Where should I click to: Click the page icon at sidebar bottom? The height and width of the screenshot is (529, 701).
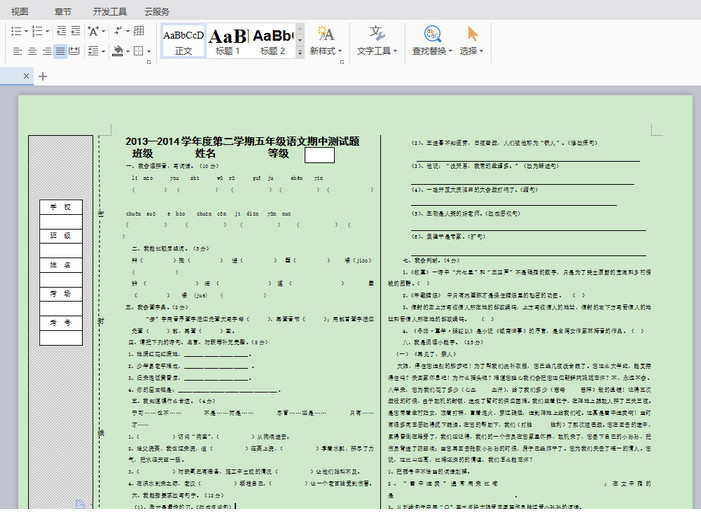(80, 504)
